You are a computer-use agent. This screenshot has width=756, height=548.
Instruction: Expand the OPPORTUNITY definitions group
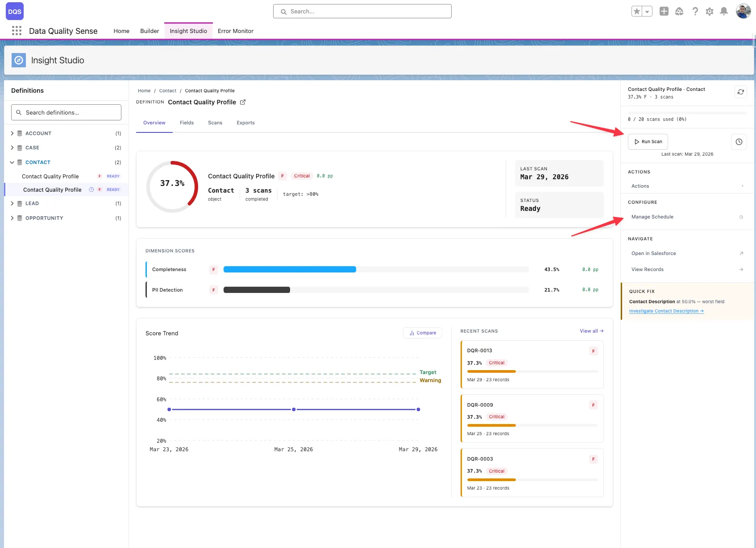(x=12, y=218)
